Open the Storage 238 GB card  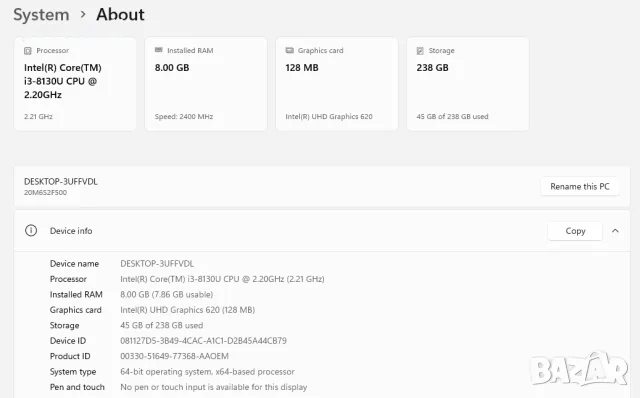tap(468, 84)
